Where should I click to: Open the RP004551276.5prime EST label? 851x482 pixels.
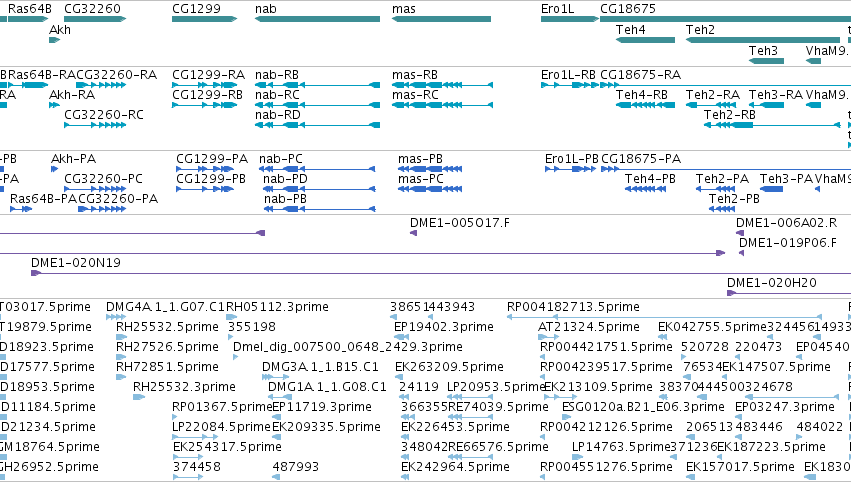click(606, 467)
